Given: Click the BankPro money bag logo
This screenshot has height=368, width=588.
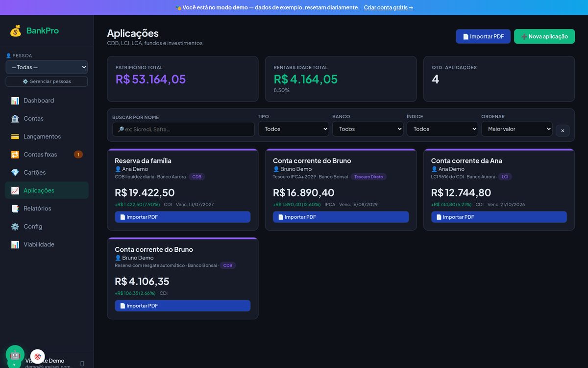Looking at the screenshot, I should coord(16,31).
